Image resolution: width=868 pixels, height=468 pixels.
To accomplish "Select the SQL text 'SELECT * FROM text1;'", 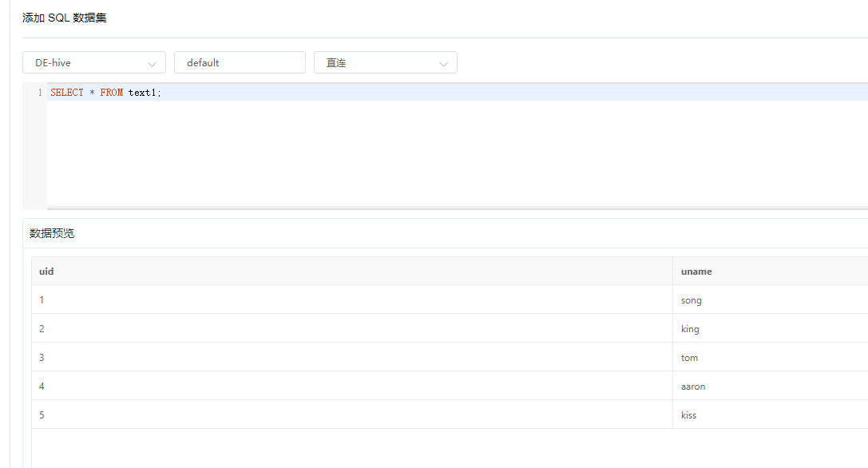I will click(x=104, y=92).
